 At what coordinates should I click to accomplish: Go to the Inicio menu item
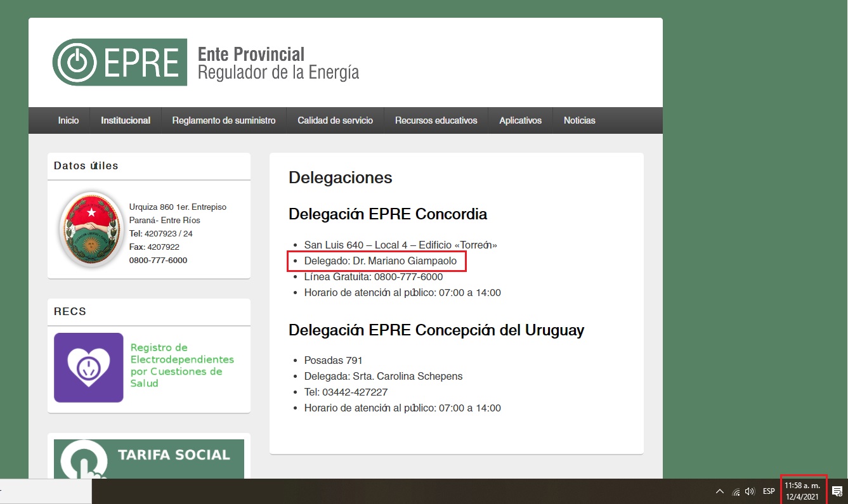pos(68,120)
